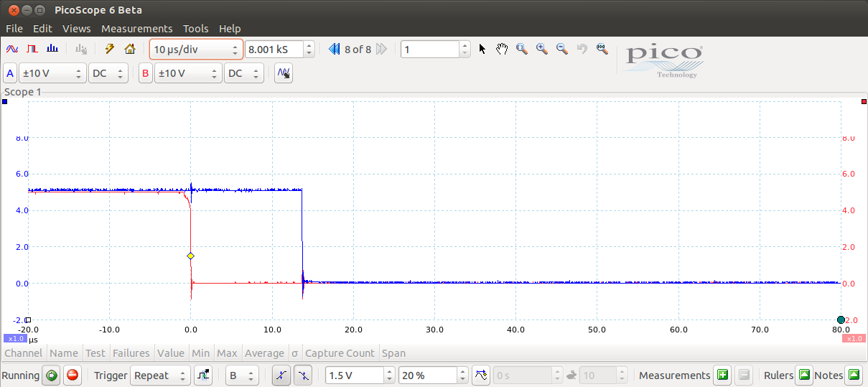The height and width of the screenshot is (387, 868).
Task: Open the Repeat trigger mode dropdown
Action: 161,375
